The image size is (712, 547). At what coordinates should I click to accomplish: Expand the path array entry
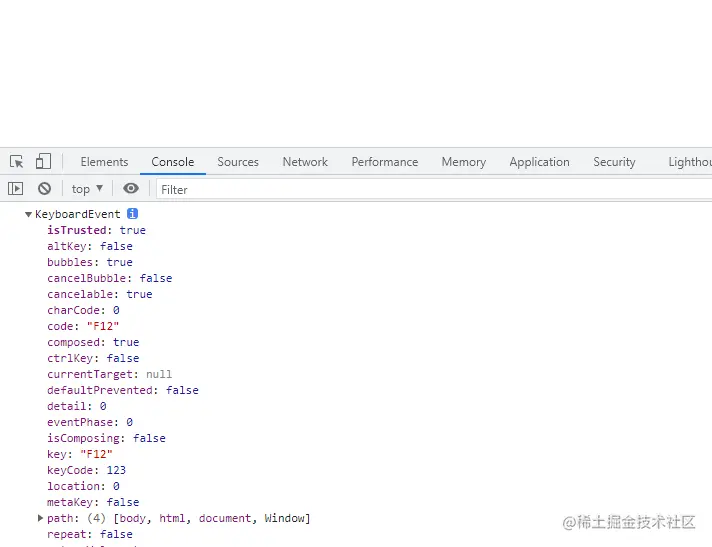click(x=40, y=518)
